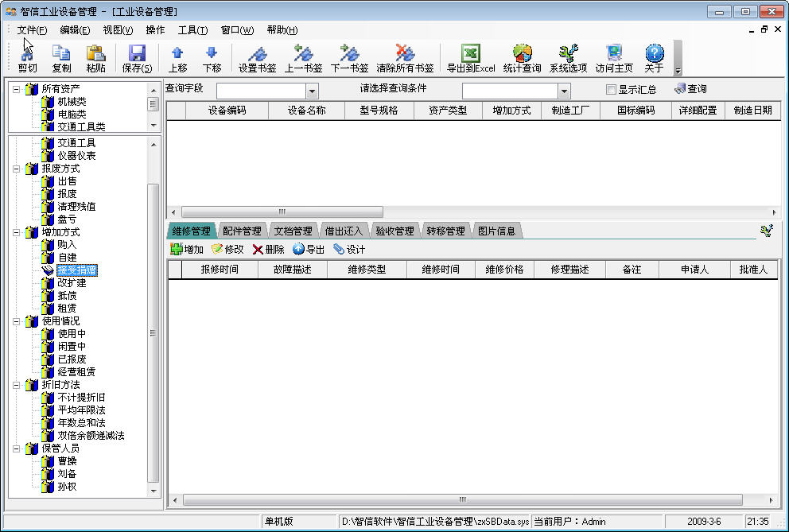This screenshot has width=789, height=532.
Task: Click the 设置书签 set bookmark icon
Action: pos(257,58)
